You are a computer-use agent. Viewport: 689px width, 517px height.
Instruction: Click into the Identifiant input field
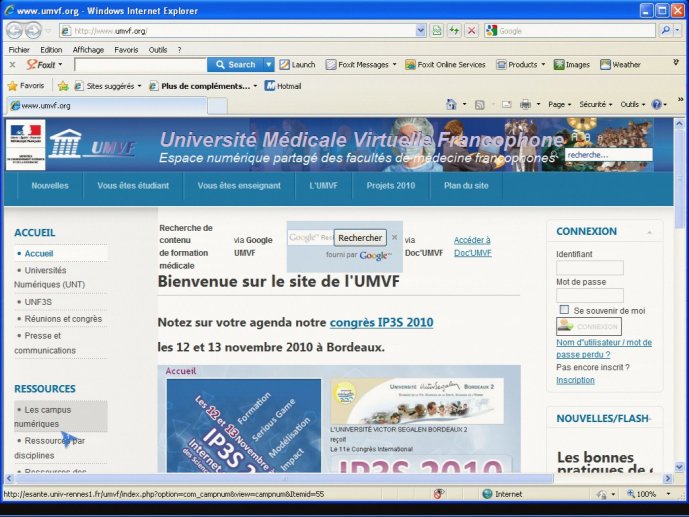click(x=590, y=268)
